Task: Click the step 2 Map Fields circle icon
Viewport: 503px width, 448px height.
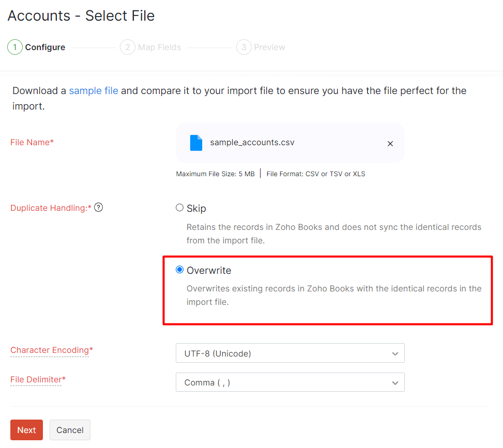Action: [x=127, y=47]
